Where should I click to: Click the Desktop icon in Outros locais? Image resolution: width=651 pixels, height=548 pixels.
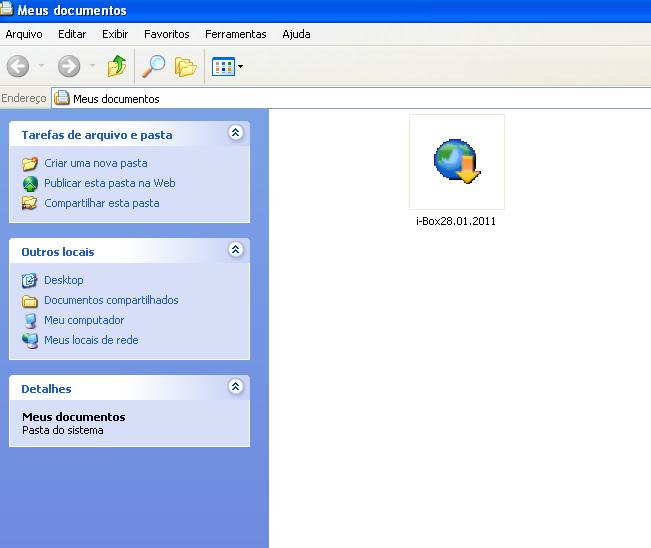29,281
